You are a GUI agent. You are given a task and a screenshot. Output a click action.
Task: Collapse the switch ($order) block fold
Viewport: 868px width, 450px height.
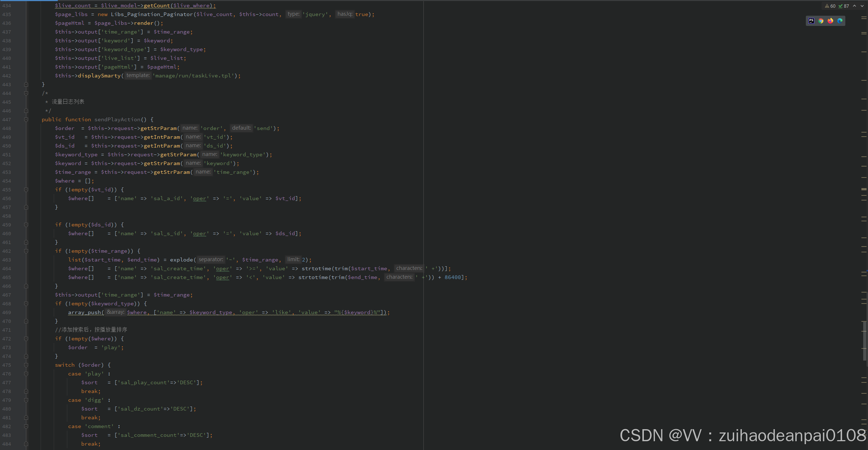26,365
